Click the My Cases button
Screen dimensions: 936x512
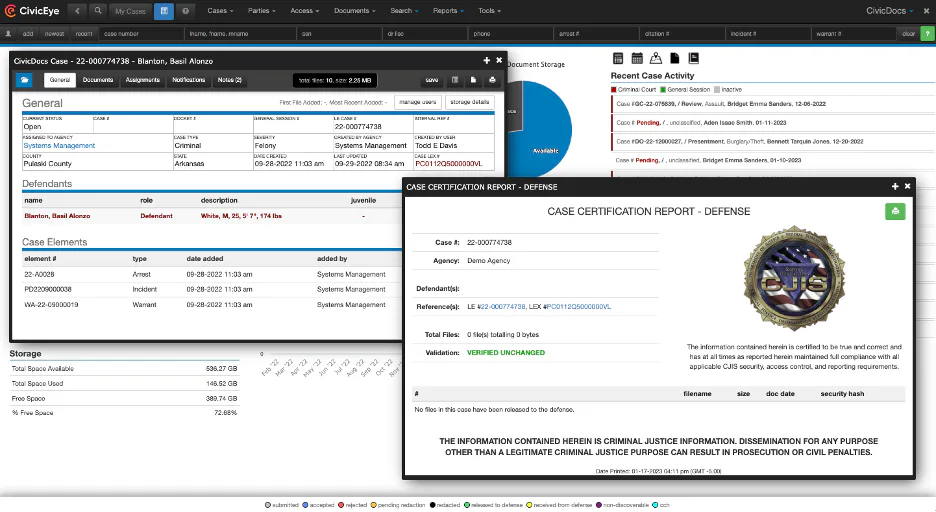130,11
